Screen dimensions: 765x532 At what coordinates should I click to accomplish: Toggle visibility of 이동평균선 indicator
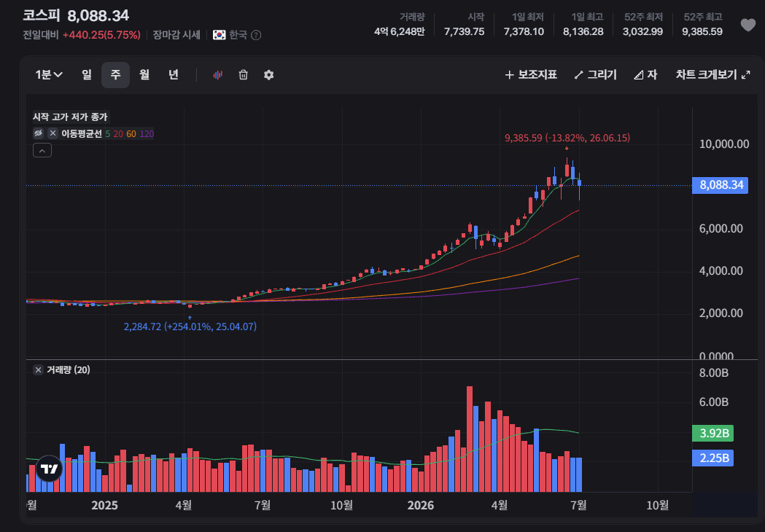point(38,133)
